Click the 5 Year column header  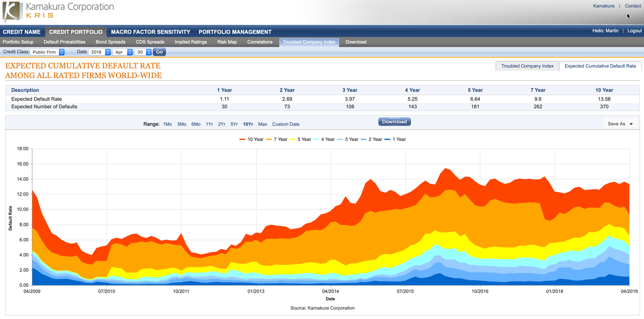coord(475,90)
